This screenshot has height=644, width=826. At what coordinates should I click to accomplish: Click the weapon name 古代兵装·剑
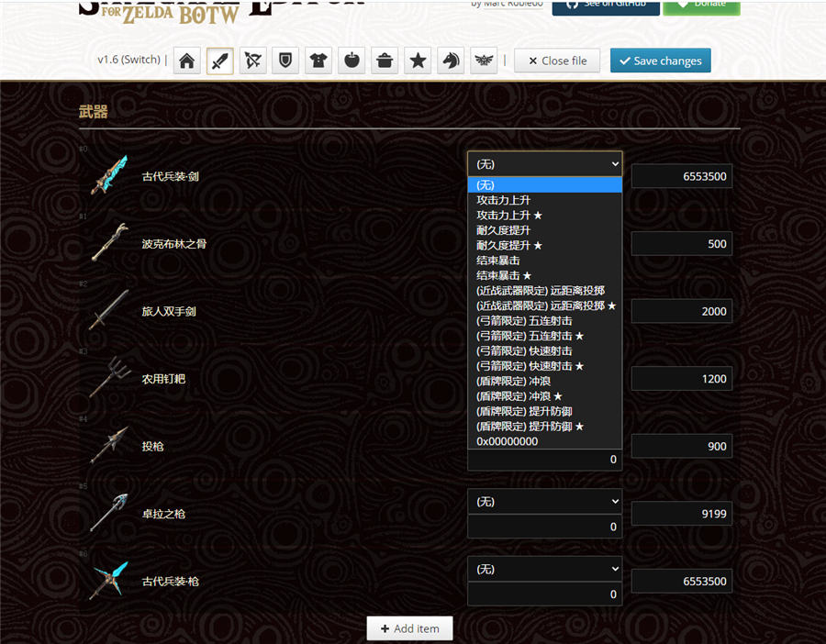pyautogui.click(x=170, y=176)
